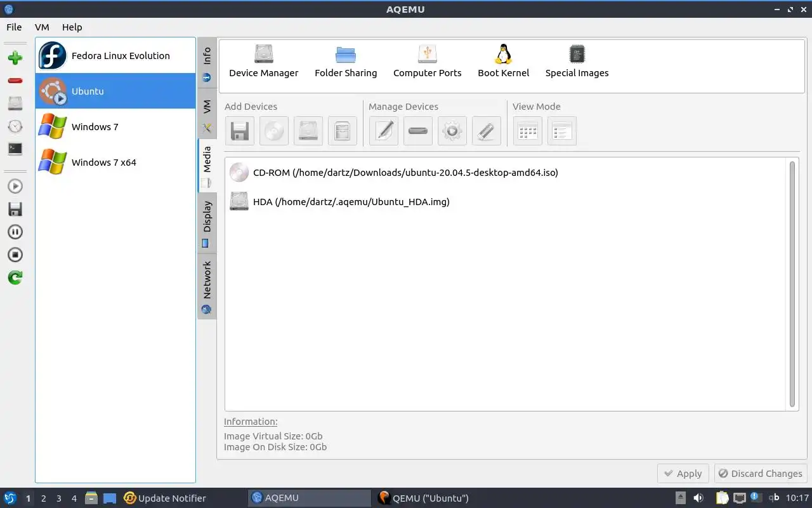This screenshot has width=812, height=508.
Task: Click the show desktop taskbar icon
Action: [110, 498]
